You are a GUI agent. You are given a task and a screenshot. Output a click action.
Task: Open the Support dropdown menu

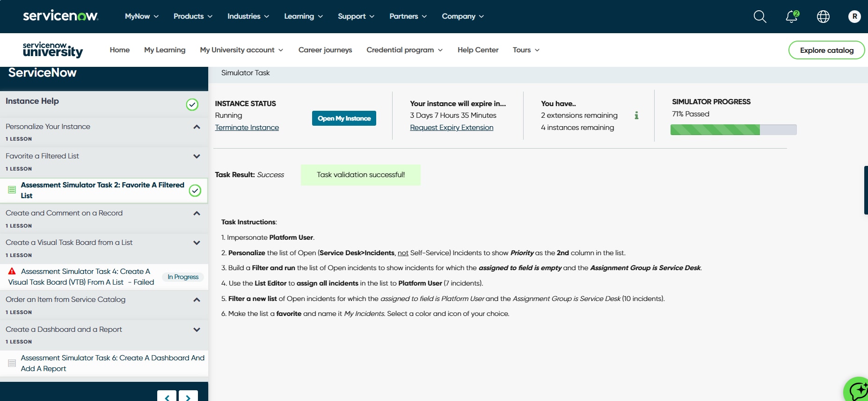click(356, 16)
